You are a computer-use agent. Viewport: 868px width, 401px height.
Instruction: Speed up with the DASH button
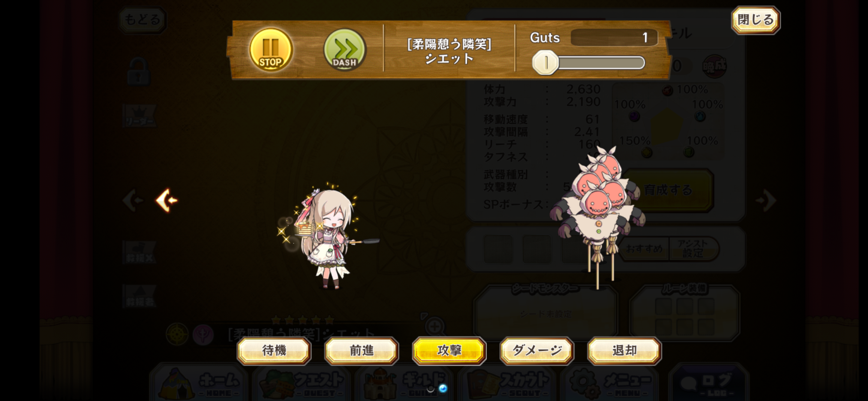click(345, 49)
